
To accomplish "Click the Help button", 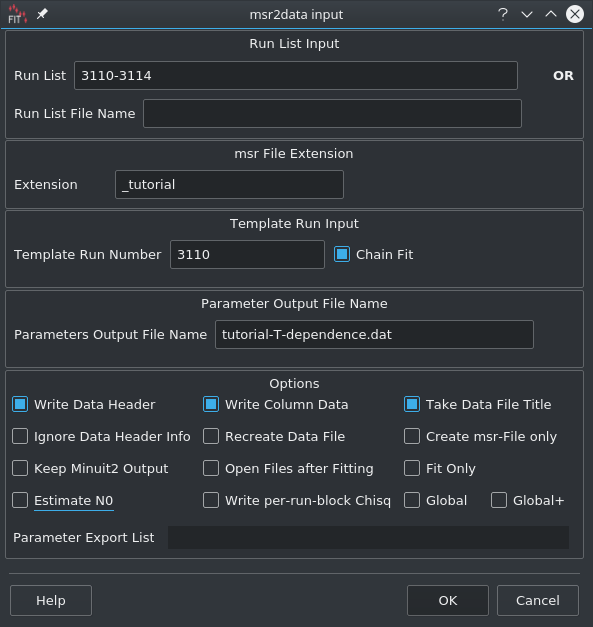I will click(x=51, y=600).
